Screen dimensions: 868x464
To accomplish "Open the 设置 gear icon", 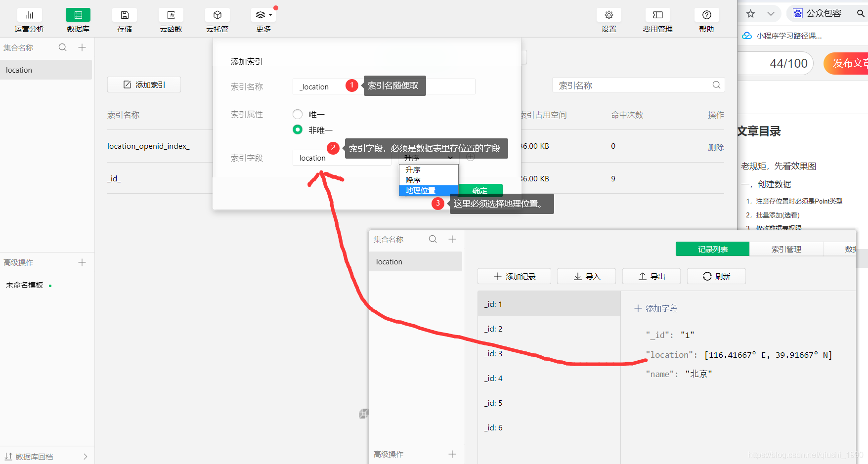I will pyautogui.click(x=609, y=15).
